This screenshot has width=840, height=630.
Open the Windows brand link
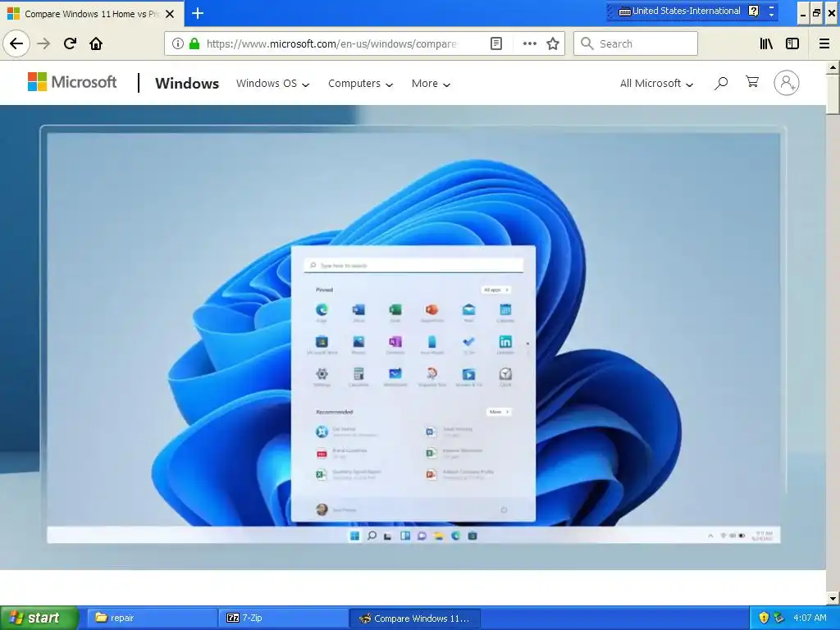187,83
